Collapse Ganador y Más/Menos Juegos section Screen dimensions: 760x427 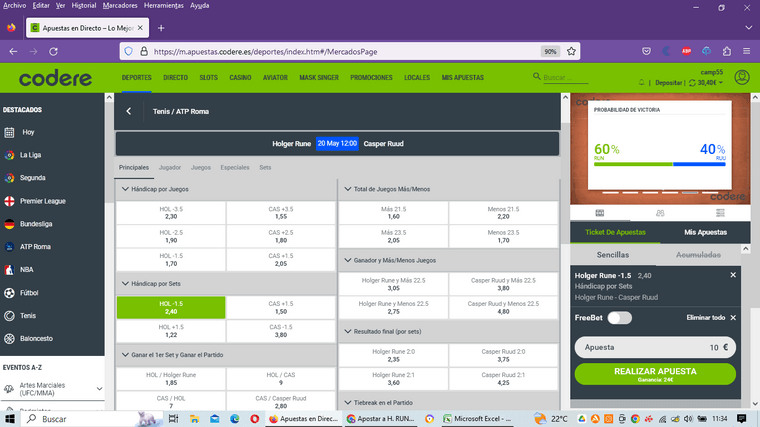(x=348, y=260)
